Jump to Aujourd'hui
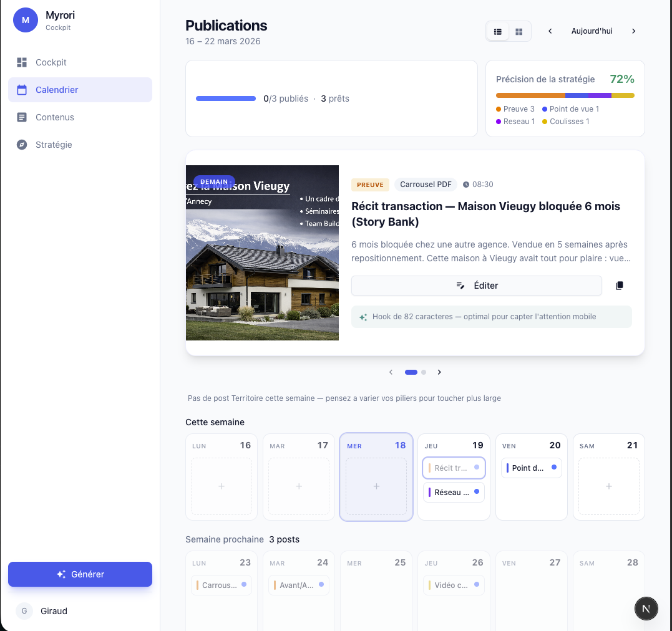The width and height of the screenshot is (672, 631). tap(592, 31)
